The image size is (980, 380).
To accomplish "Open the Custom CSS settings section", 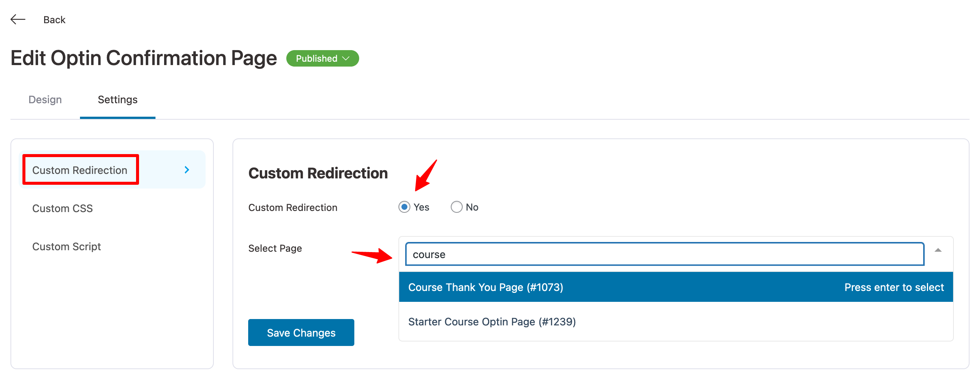I will coord(62,208).
